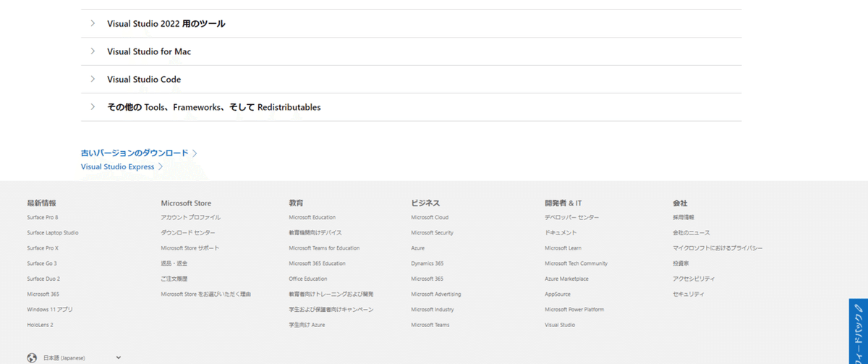The image size is (868, 364).
Task: Open the Microsoft Security link
Action: point(433,233)
